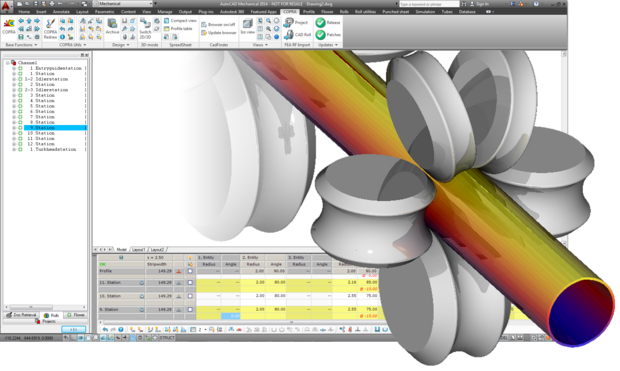Toggle the Browser on/off option

pos(218,25)
